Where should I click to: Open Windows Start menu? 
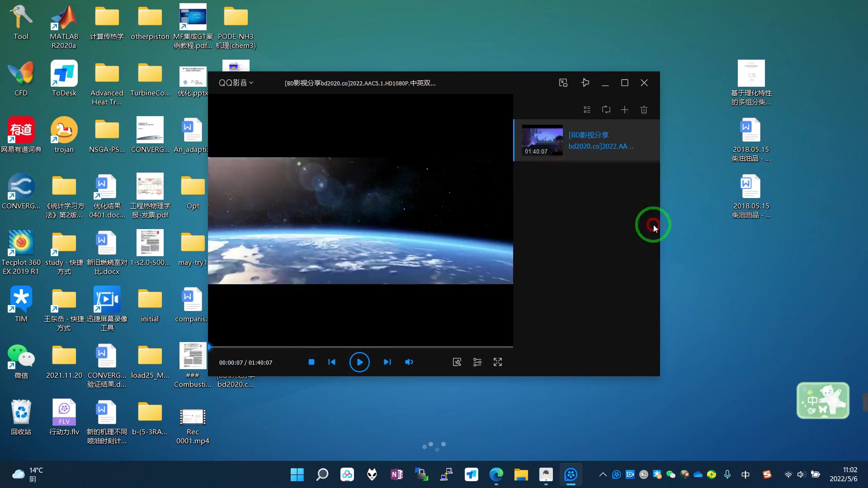click(297, 474)
